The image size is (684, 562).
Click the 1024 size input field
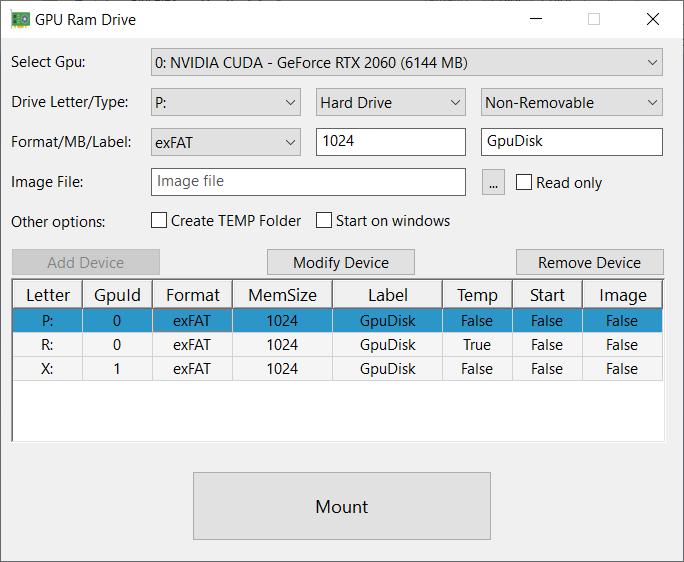tap(390, 142)
